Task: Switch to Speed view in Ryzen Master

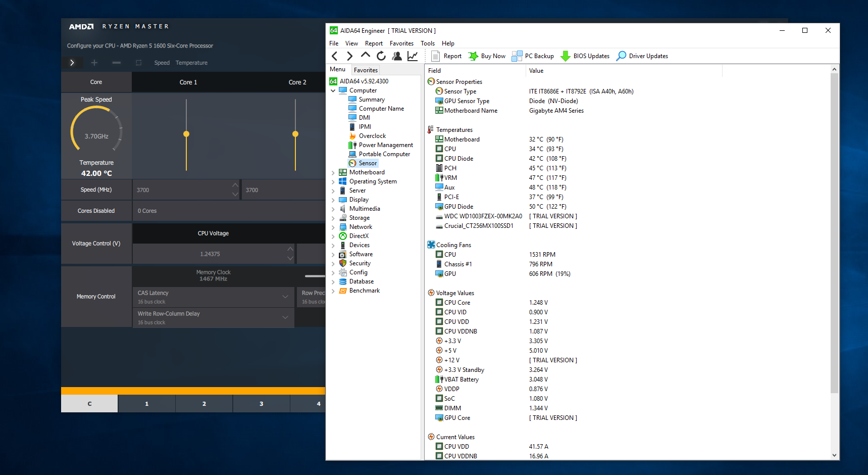Action: click(x=162, y=63)
